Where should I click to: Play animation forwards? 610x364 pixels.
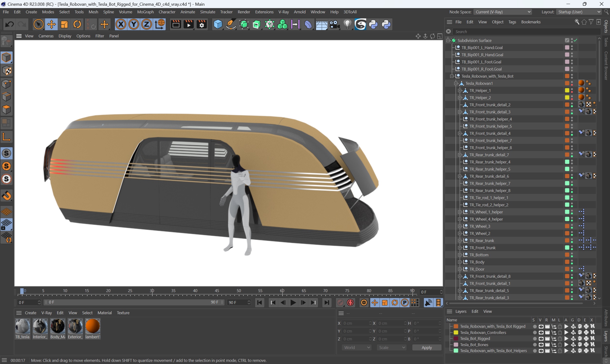(293, 303)
